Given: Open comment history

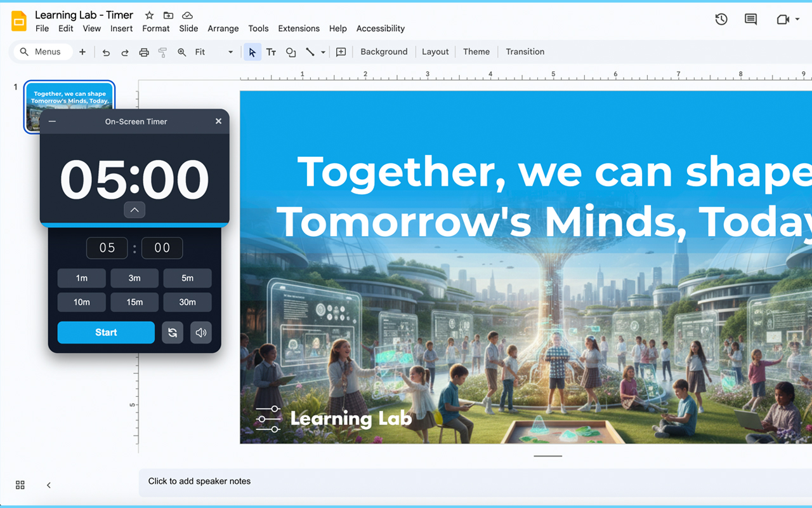Looking at the screenshot, I should 750,19.
